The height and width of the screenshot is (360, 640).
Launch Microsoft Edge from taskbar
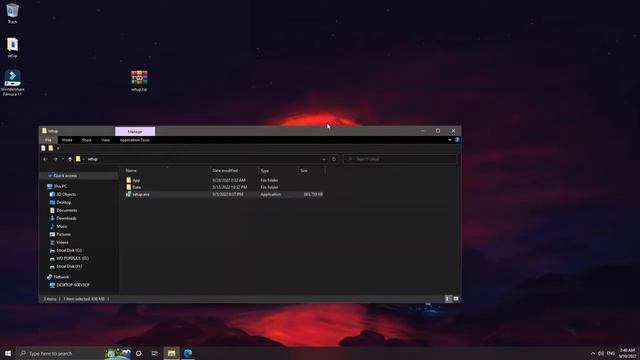click(188, 353)
